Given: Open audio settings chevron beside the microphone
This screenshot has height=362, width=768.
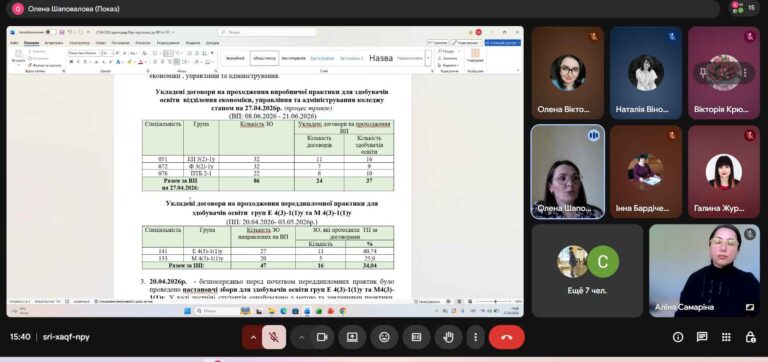Looking at the screenshot, I should pos(253,337).
